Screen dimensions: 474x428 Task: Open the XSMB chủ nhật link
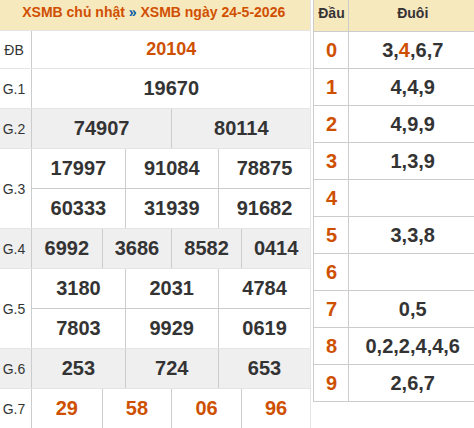point(73,13)
